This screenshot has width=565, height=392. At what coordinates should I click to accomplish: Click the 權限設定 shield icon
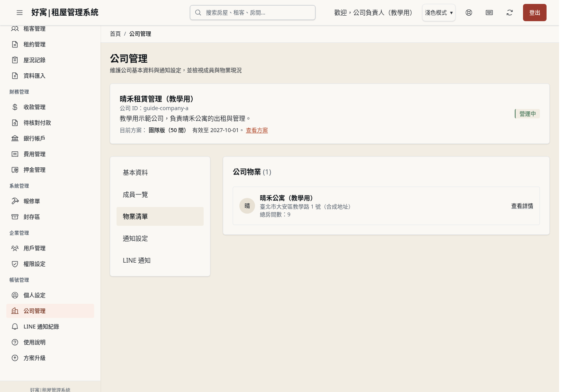tap(15, 264)
